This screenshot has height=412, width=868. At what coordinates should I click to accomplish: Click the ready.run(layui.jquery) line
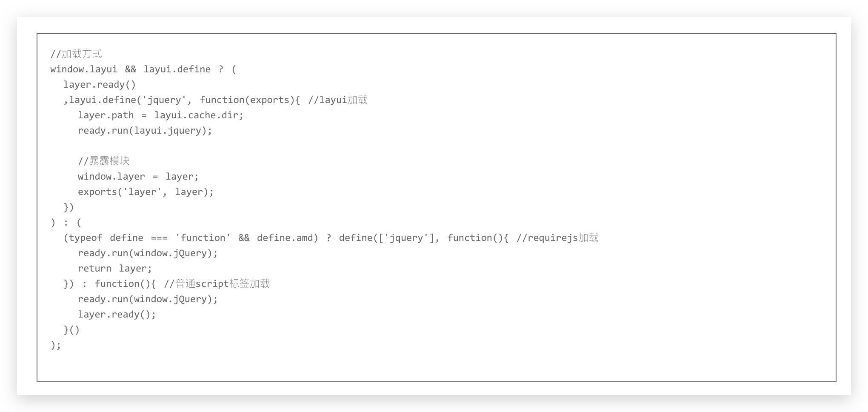click(145, 131)
